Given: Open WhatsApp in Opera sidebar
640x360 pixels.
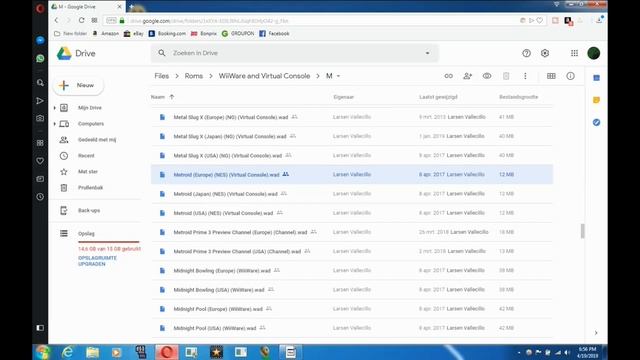Looking at the screenshot, I should point(40,58).
